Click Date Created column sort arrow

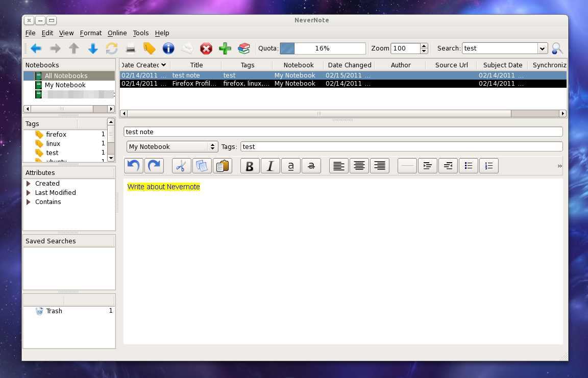[x=163, y=65]
